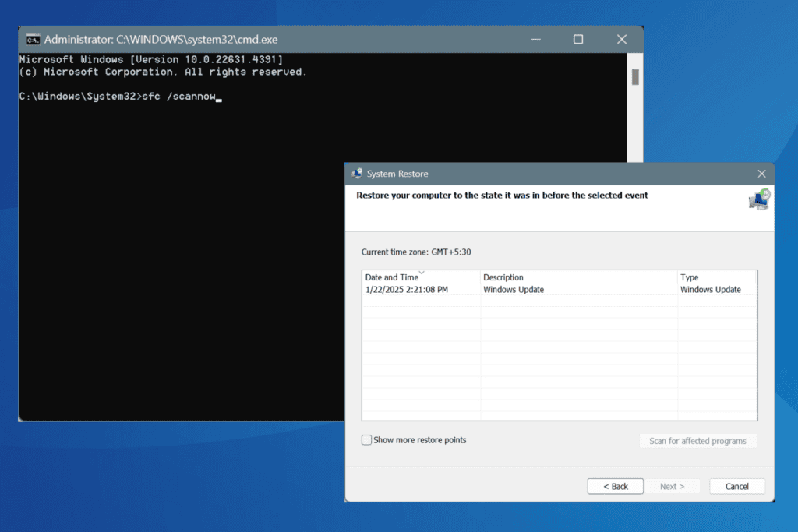Screen dimensions: 798x532
Task: Place cursor in the command prompt input
Action: click(218, 97)
